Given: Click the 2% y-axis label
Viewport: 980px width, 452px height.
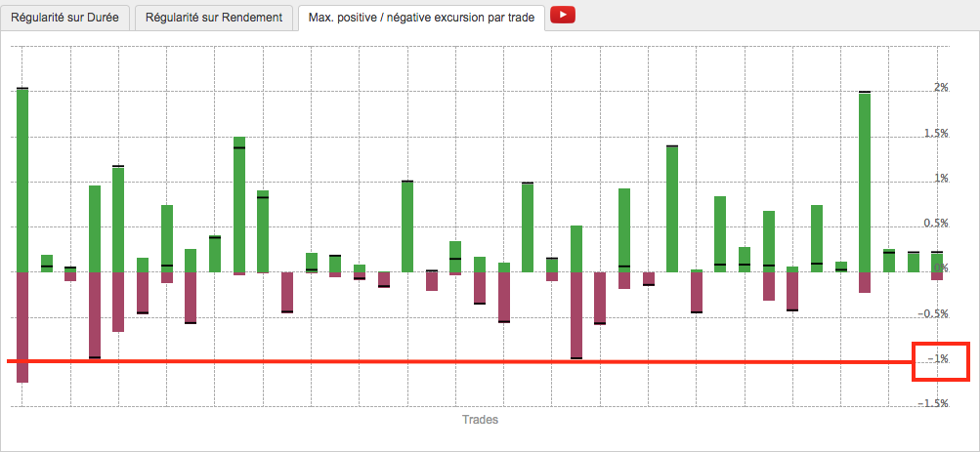Looking at the screenshot, I should 941,88.
